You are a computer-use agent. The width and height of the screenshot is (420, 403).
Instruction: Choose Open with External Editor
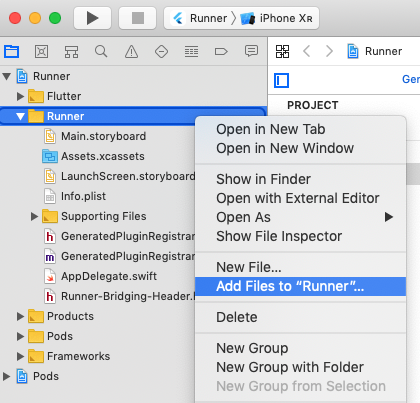[x=300, y=198]
